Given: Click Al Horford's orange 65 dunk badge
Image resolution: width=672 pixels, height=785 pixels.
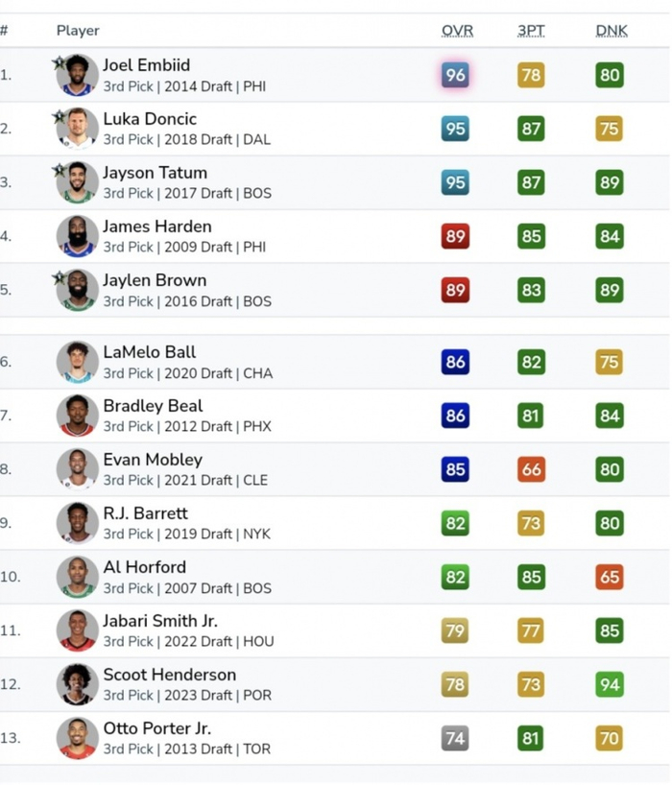Looking at the screenshot, I should pyautogui.click(x=609, y=577).
